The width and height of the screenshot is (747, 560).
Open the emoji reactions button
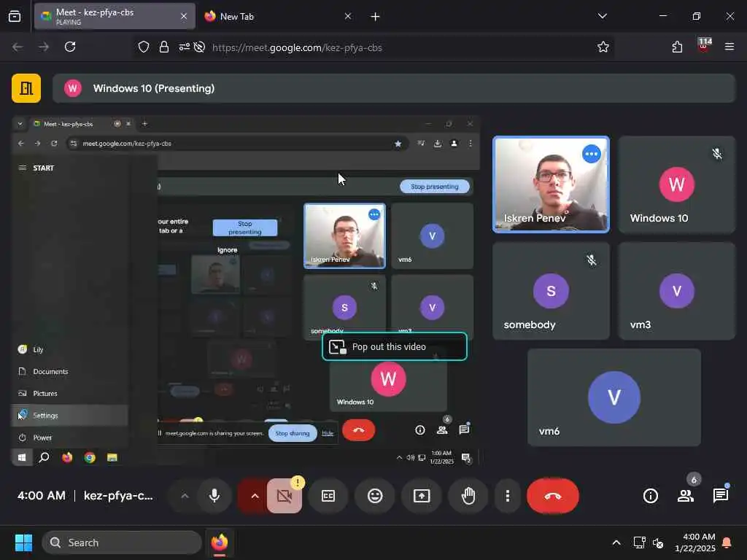375,496
